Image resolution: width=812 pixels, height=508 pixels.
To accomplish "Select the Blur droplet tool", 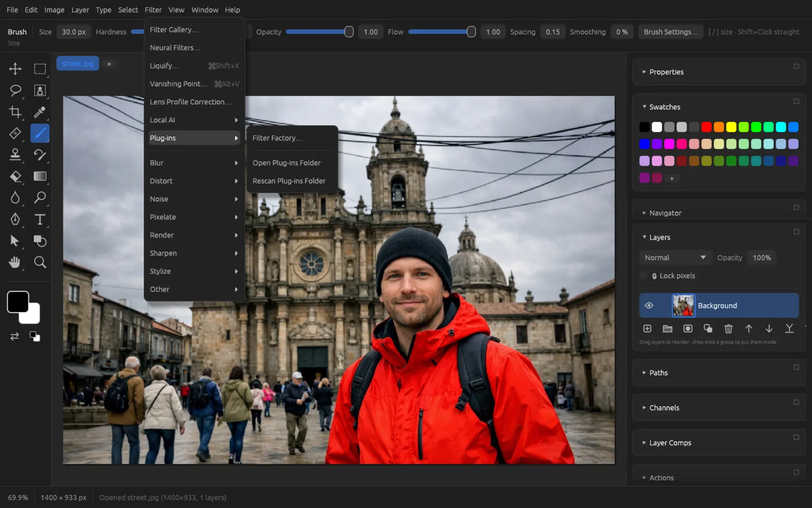I will pyautogui.click(x=15, y=198).
